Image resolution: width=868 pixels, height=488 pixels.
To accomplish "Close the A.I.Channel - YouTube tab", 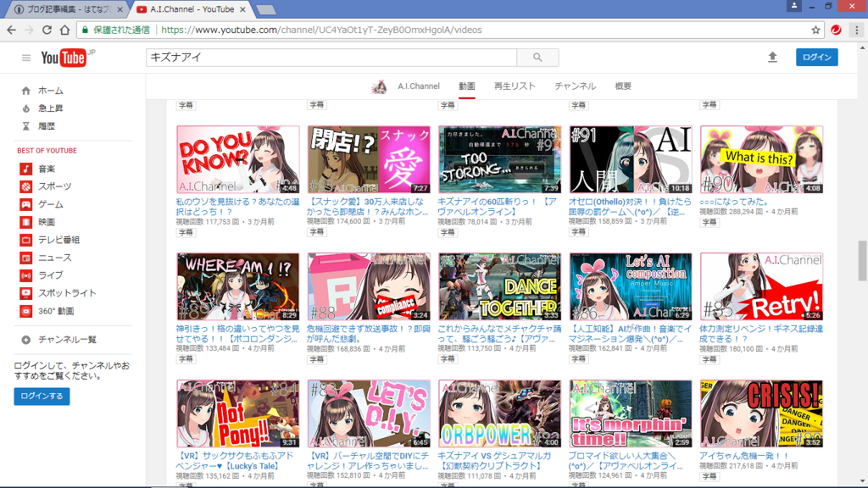I will point(242,9).
